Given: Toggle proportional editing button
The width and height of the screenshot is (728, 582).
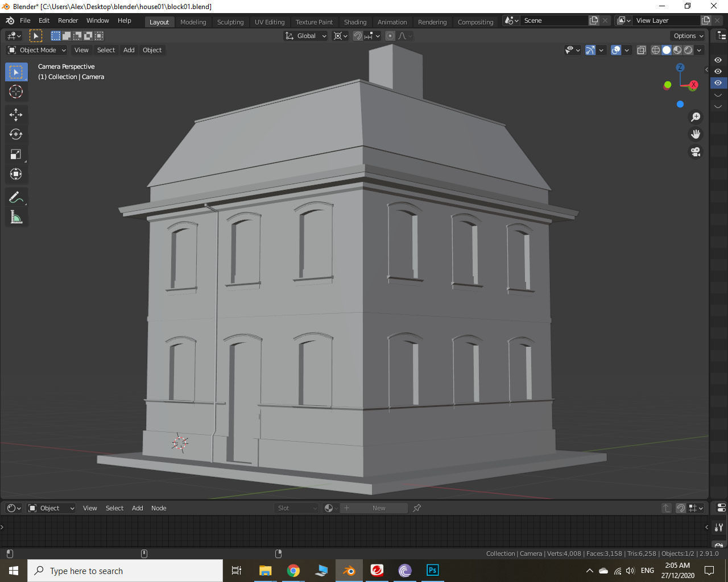Looking at the screenshot, I should coord(390,36).
